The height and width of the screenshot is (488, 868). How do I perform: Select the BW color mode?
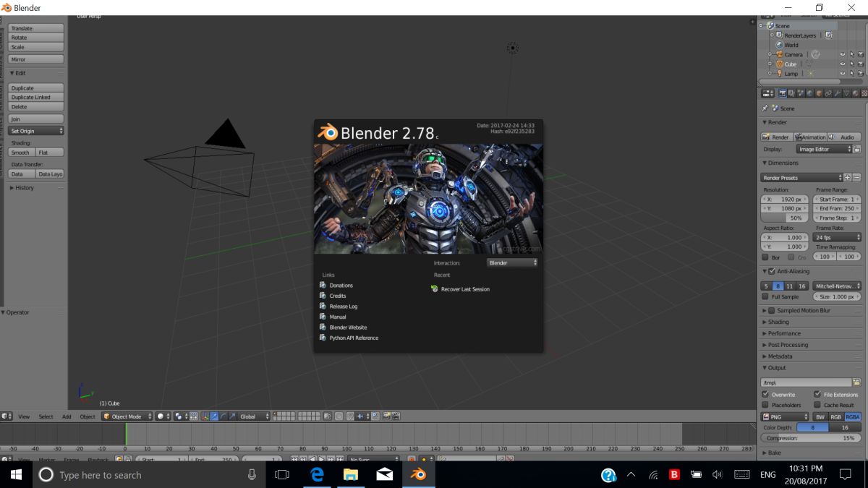coord(820,416)
